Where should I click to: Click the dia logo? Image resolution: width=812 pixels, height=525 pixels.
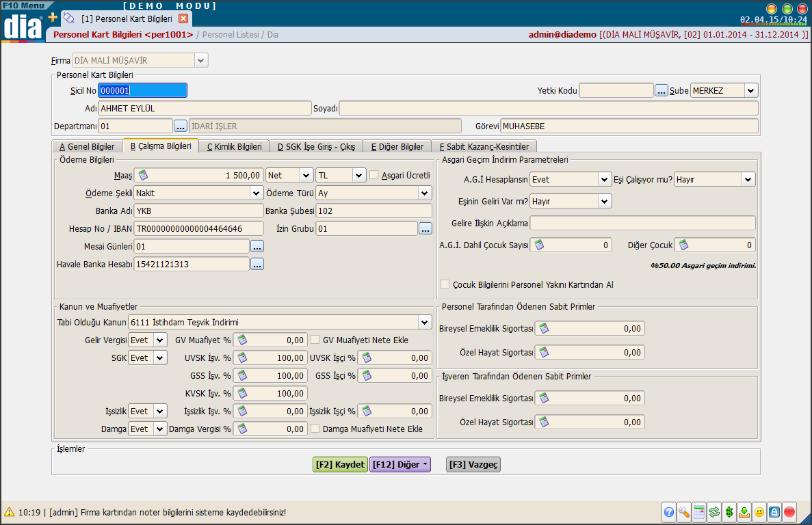[x=23, y=27]
